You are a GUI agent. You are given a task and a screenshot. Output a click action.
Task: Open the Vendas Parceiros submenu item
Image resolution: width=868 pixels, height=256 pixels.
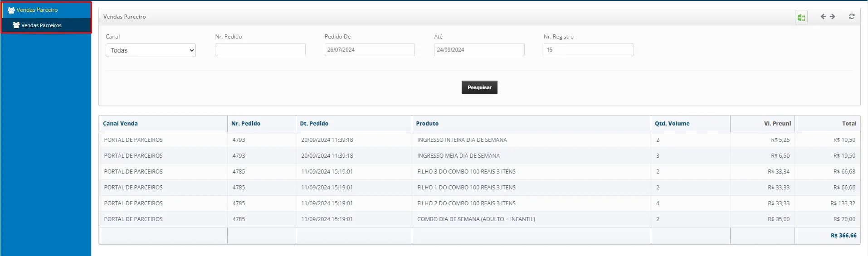tap(41, 25)
